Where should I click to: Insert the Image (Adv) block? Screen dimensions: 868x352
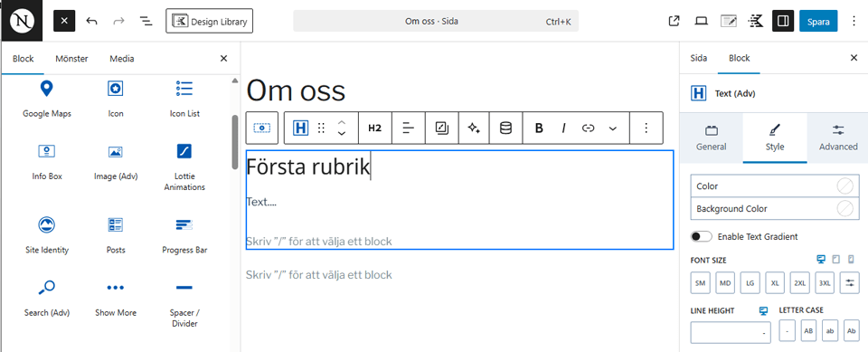[x=116, y=161]
